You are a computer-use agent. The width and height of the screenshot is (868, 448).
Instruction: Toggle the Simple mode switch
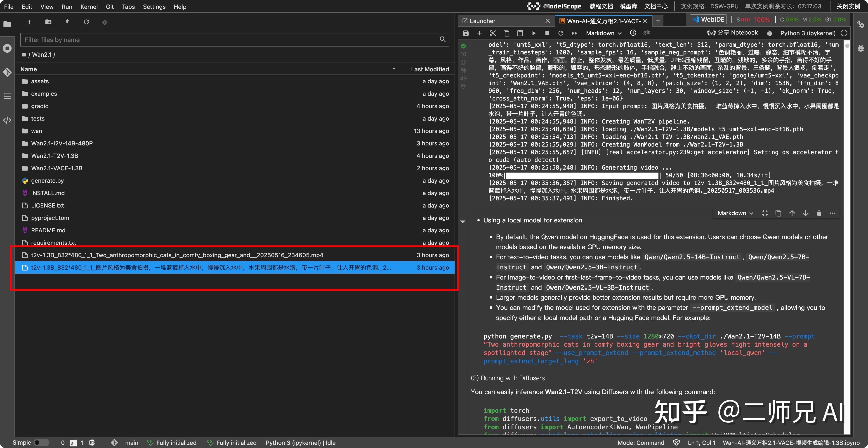[41, 443]
